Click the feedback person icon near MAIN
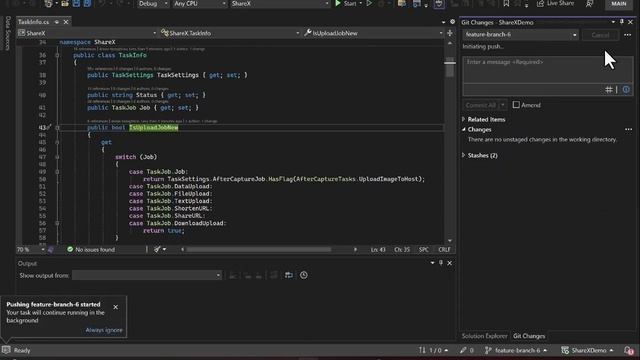This screenshot has height=360, width=640. [589, 3]
